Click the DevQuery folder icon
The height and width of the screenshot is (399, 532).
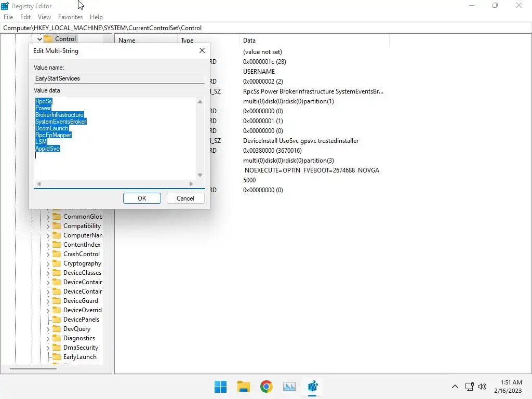coord(57,329)
